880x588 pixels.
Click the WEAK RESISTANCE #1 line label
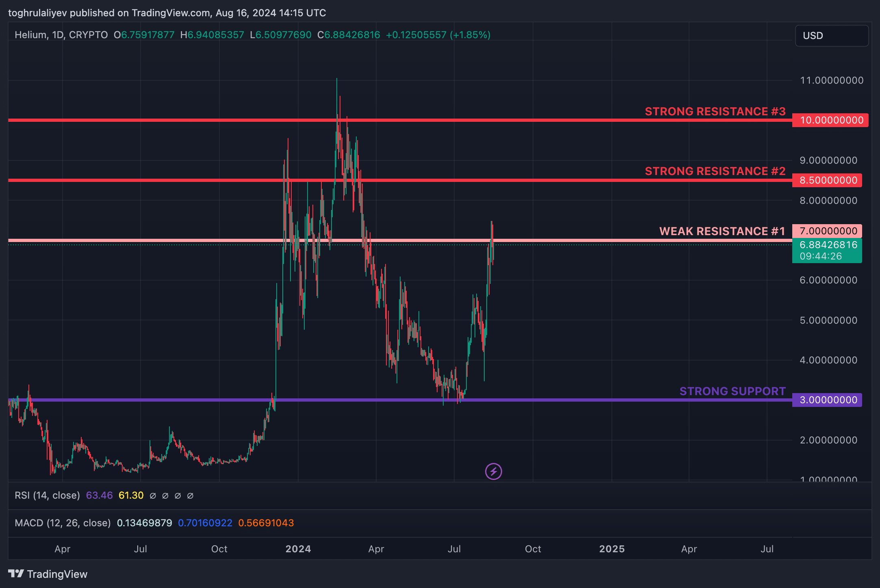click(x=722, y=231)
